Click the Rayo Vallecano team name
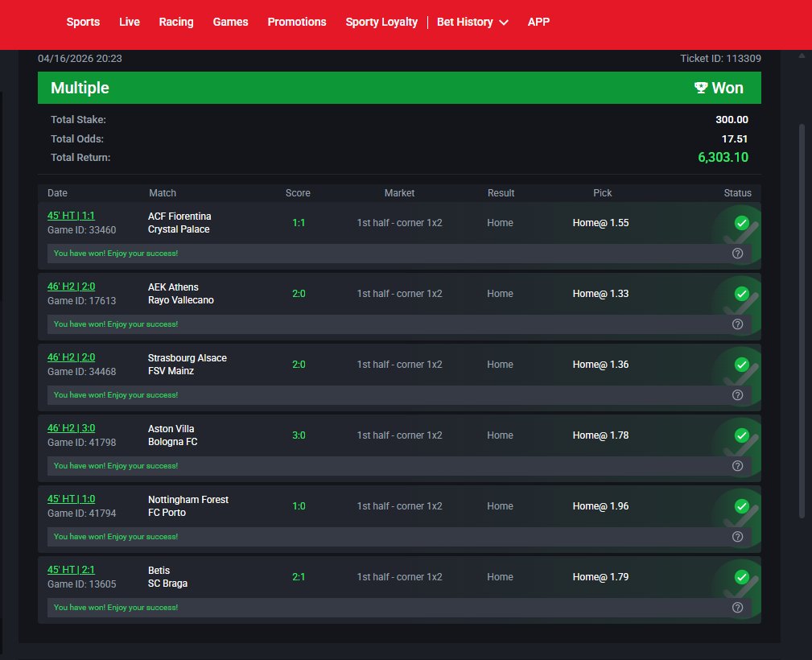 181,300
